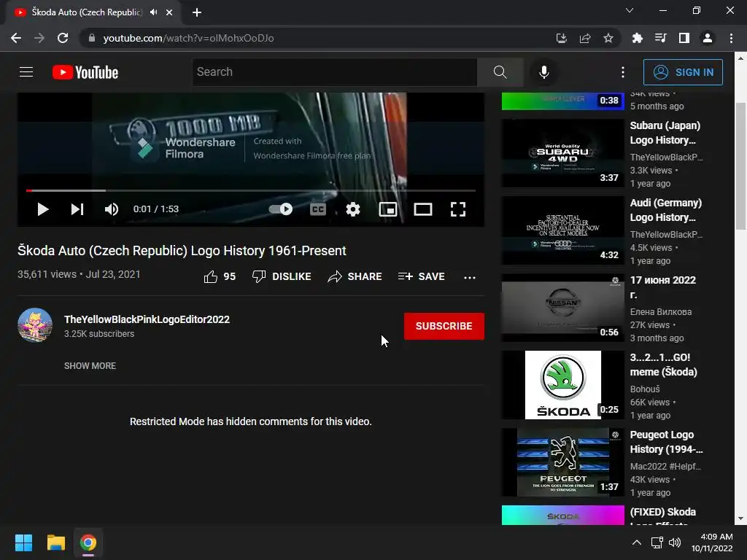The height and width of the screenshot is (560, 747).
Task: Click the browser address bar URL
Action: pos(188,38)
